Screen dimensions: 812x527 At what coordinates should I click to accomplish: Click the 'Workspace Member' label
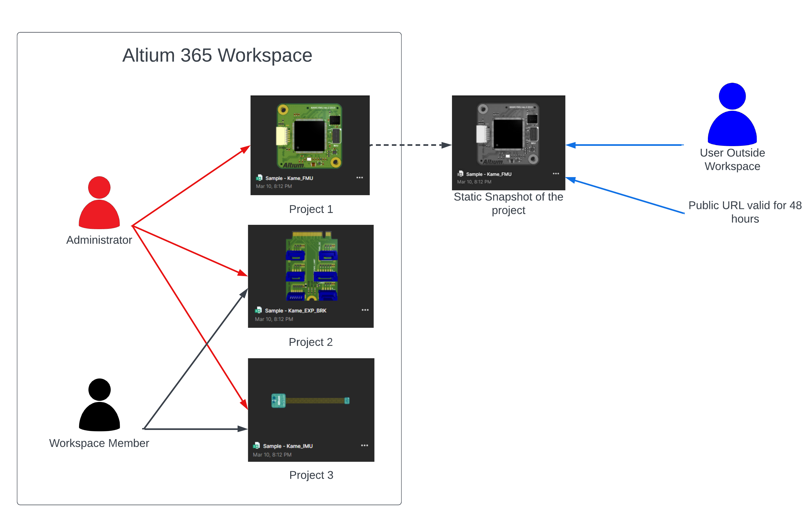pos(99,443)
